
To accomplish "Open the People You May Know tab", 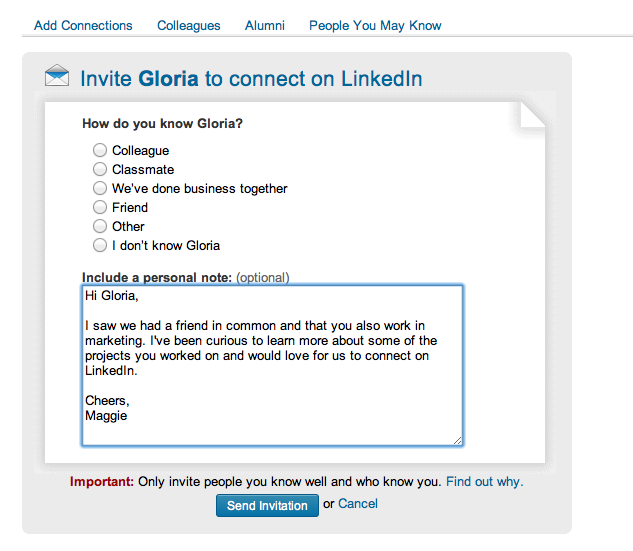I will click(x=375, y=25).
